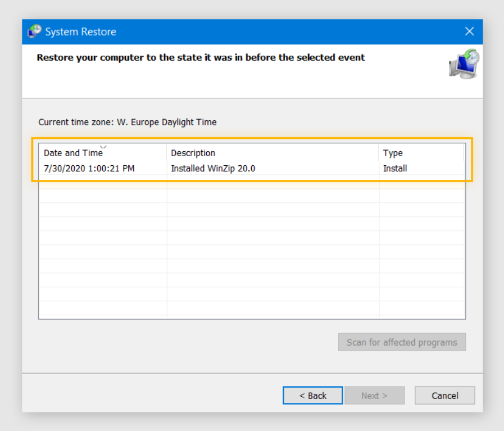This screenshot has height=431, width=504.
Task: Sort by the Description column header
Action: [193, 153]
